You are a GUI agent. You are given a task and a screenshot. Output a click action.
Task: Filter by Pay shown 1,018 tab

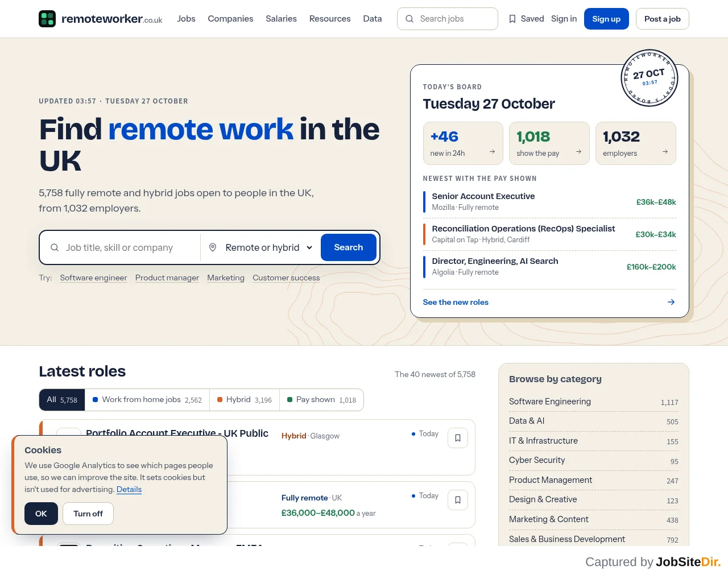(x=321, y=400)
